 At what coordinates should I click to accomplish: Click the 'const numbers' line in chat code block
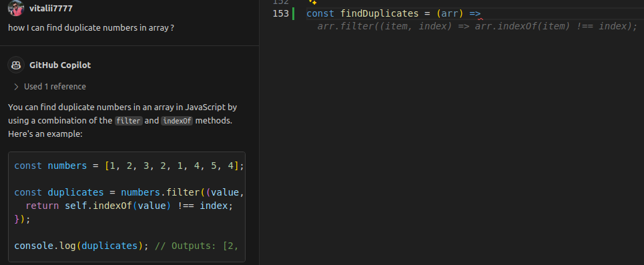[x=129, y=166]
